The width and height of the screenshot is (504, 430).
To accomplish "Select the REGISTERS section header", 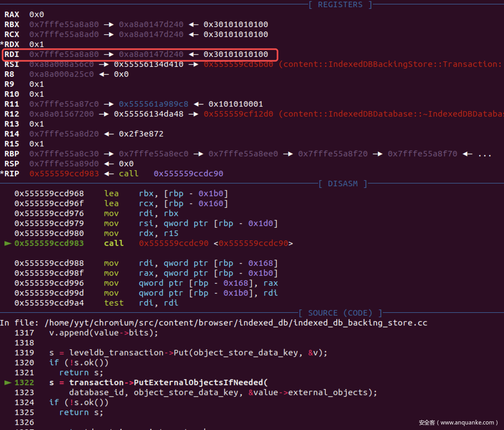I will tap(340, 5).
